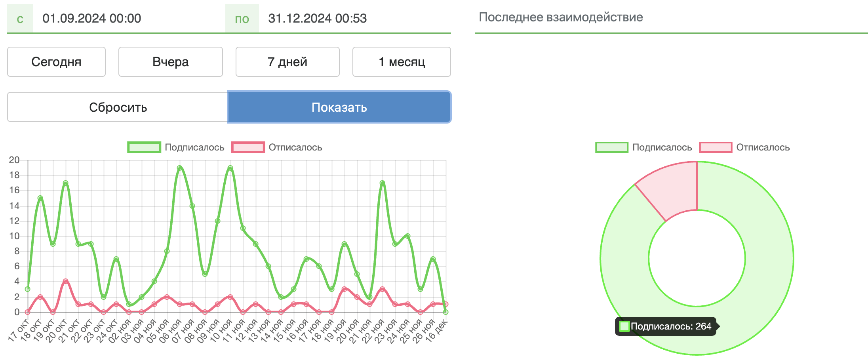Click the start date field showing 01.09.2024 00:00
The image size is (868, 362).
(129, 19)
